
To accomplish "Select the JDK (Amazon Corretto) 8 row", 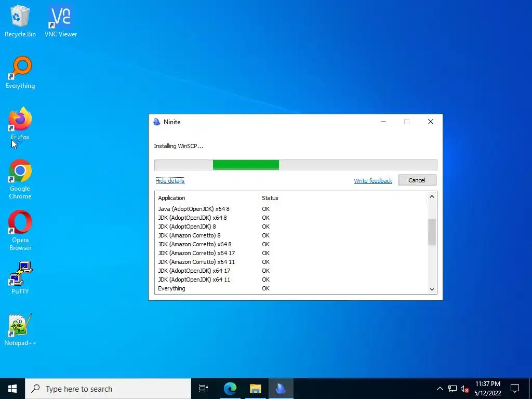I will pyautogui.click(x=291, y=235).
